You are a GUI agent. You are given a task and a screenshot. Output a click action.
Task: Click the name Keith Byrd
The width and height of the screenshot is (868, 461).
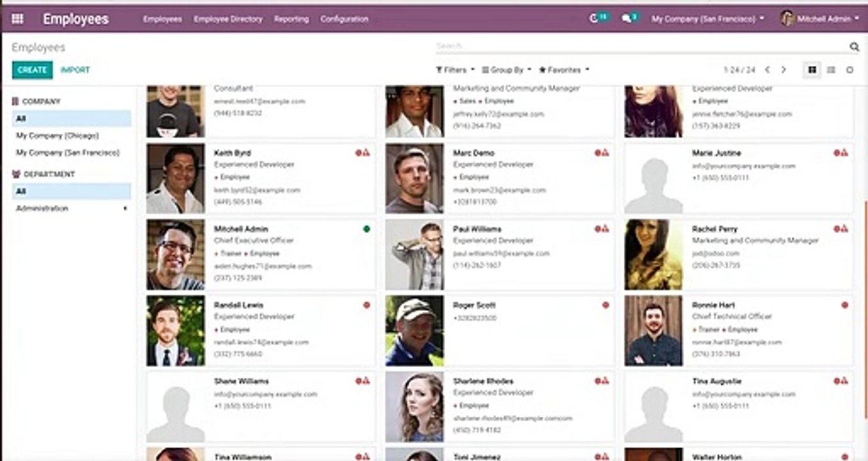233,153
